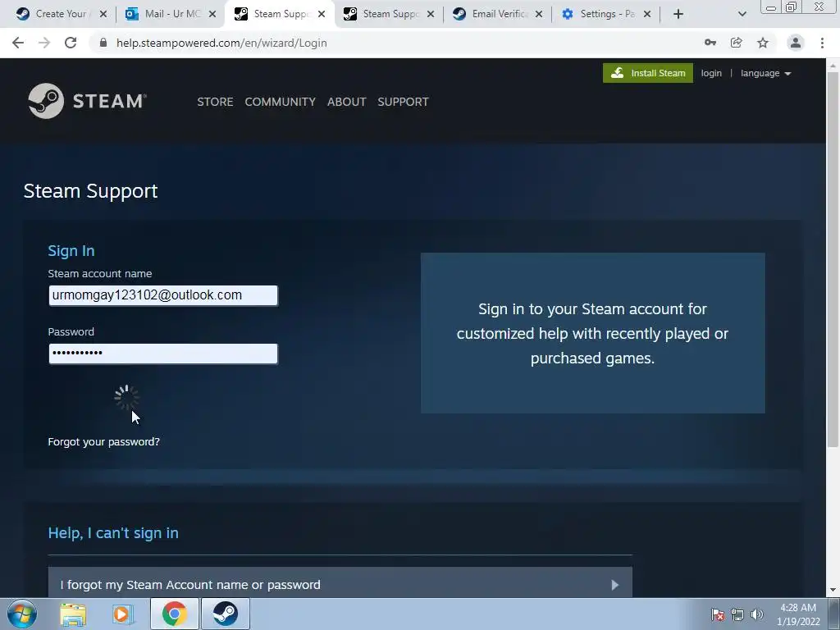
Task: Open Windows Media Player from the taskbar
Action: (123, 614)
